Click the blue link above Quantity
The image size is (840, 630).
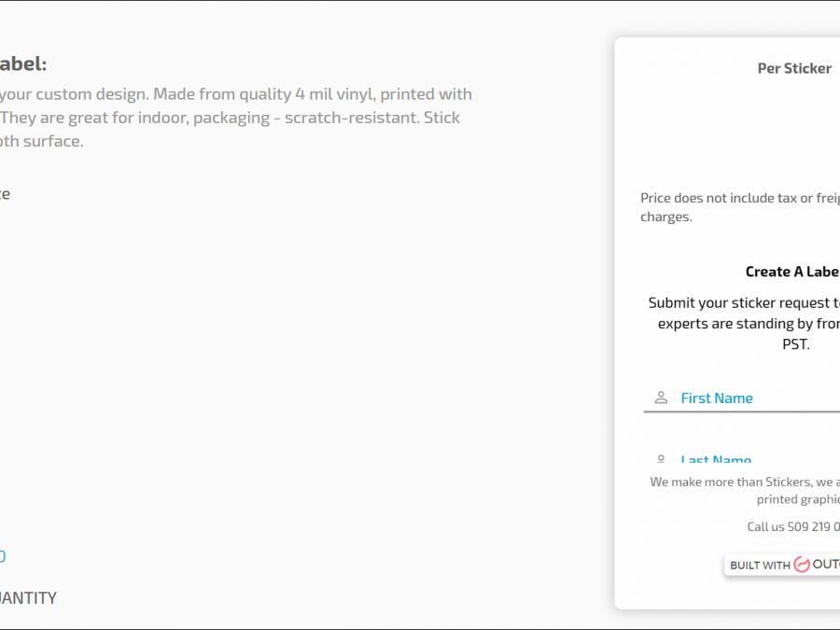click(2, 556)
